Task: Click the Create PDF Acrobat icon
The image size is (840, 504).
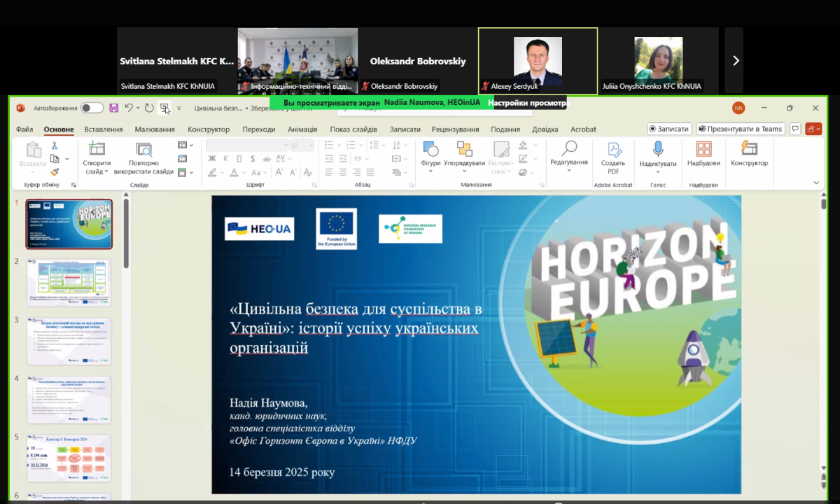Action: (x=613, y=149)
